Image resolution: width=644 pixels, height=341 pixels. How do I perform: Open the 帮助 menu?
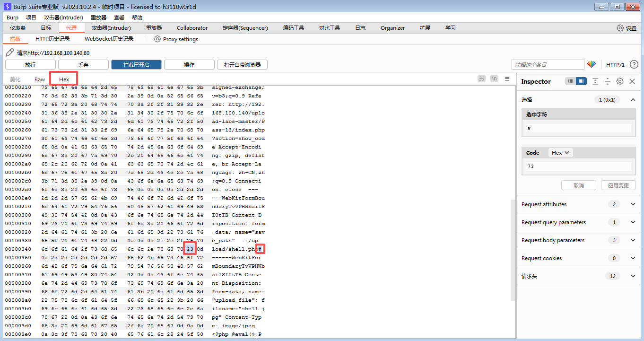click(137, 17)
